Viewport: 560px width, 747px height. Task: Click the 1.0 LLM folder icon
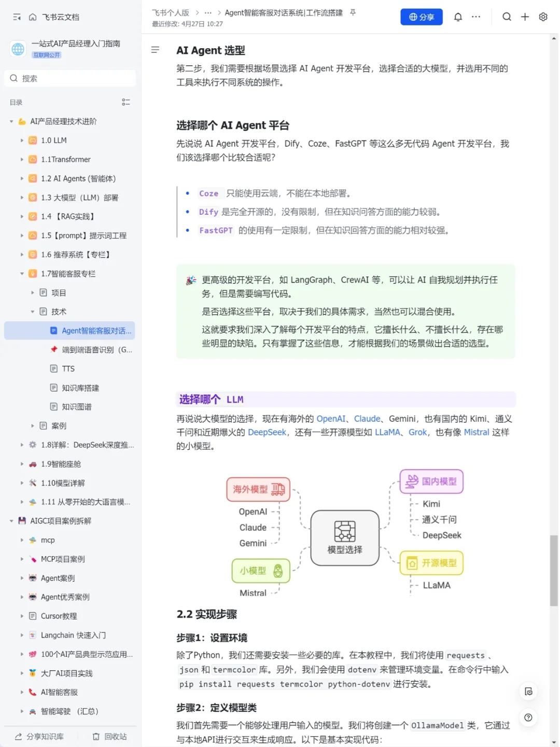pos(33,141)
